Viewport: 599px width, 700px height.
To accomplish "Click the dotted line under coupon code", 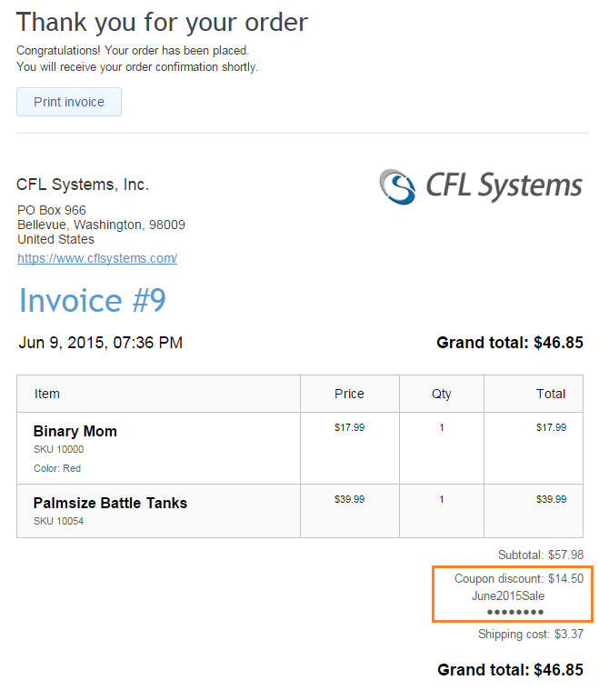I will tap(515, 612).
